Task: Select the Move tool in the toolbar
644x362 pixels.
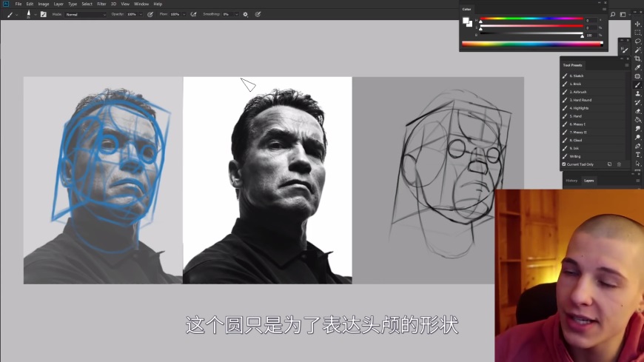Action: (x=637, y=24)
